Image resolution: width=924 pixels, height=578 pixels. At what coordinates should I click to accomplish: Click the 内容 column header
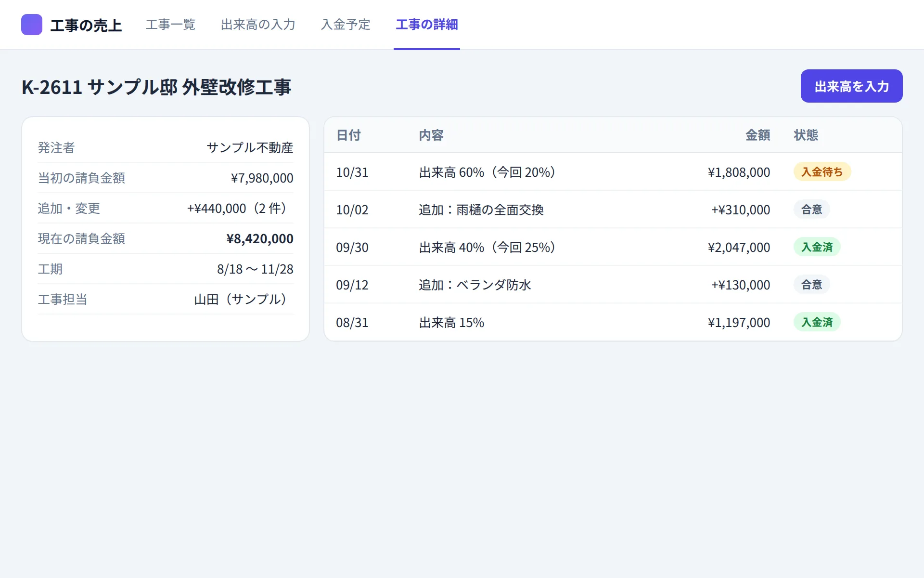coord(431,135)
